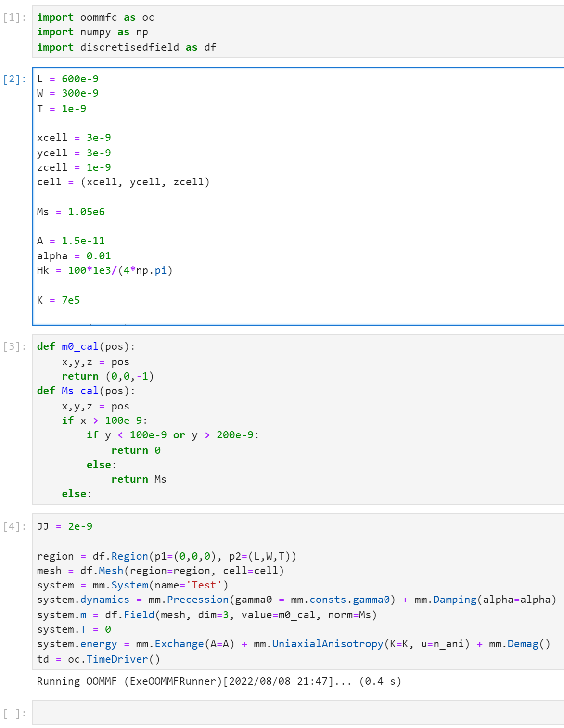Viewport: 564px width, 728px height.
Task: Click the alpha = 0.01 assignment
Action: pyautogui.click(x=74, y=255)
